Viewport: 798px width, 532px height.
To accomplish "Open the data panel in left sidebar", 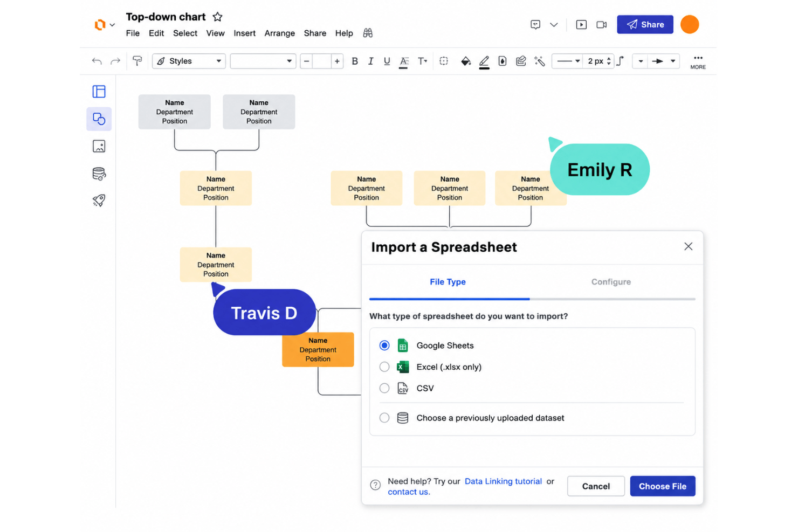I will (99, 174).
